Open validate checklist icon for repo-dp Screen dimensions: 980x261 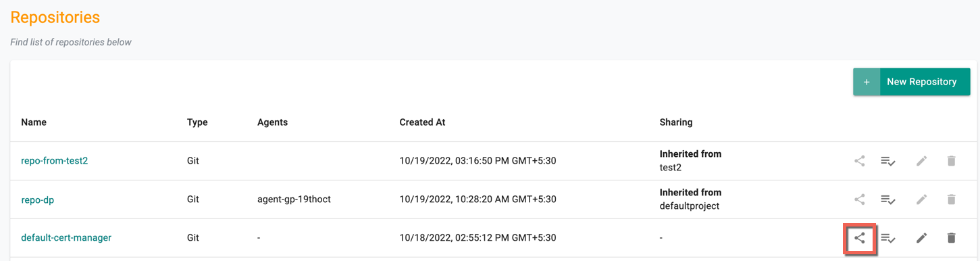pos(888,199)
